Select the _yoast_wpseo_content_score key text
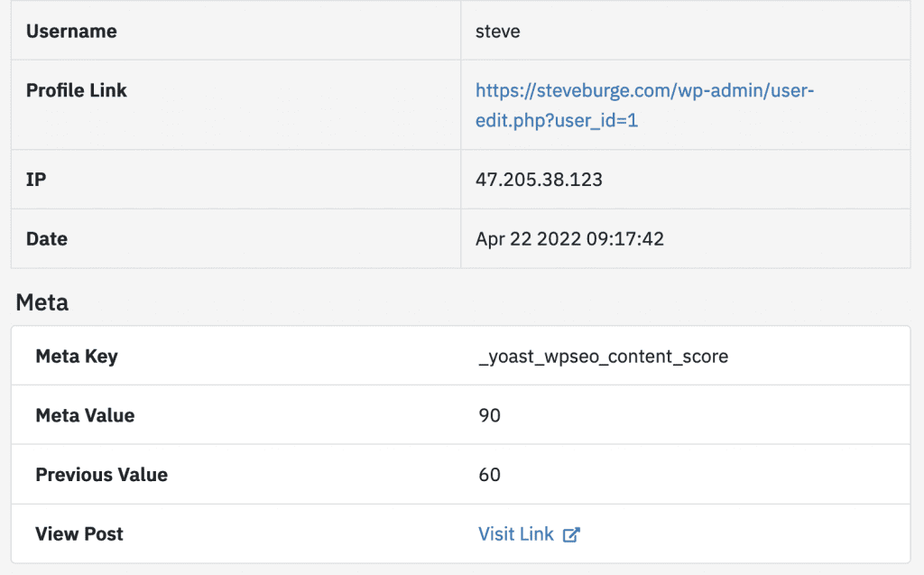This screenshot has width=924, height=575. (x=603, y=357)
